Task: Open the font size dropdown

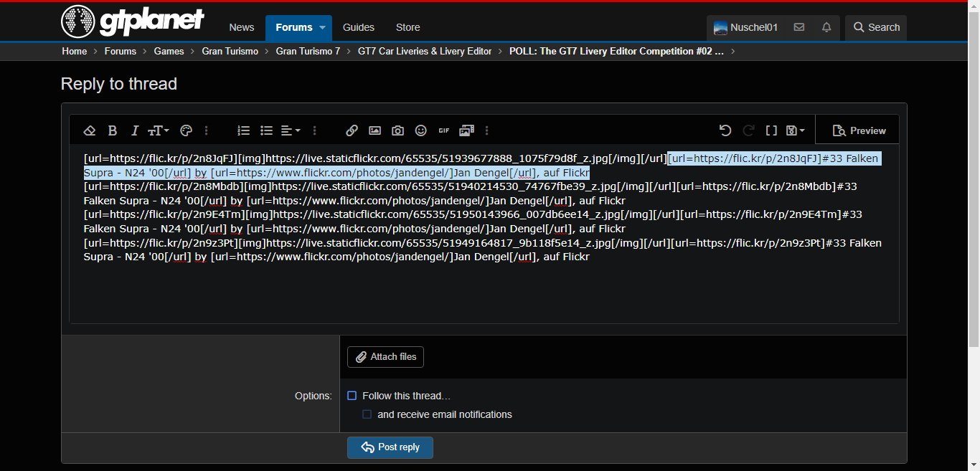Action: tap(159, 130)
